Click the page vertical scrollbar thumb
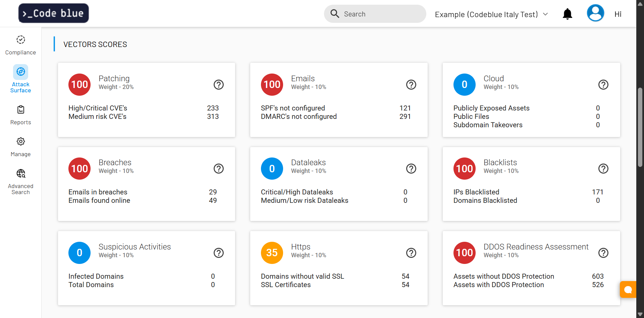644x318 pixels. 640,127
